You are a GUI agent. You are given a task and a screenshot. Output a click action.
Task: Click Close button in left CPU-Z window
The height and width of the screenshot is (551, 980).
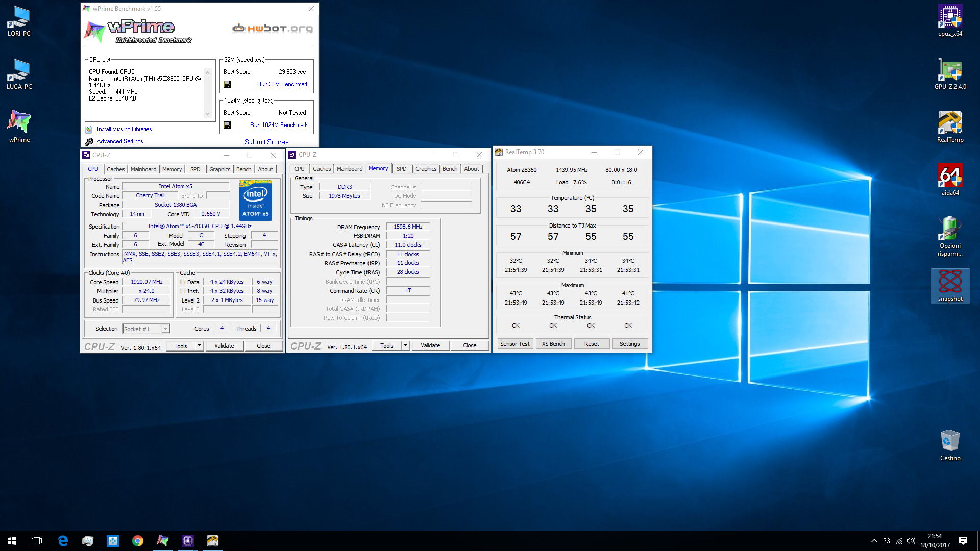point(263,346)
